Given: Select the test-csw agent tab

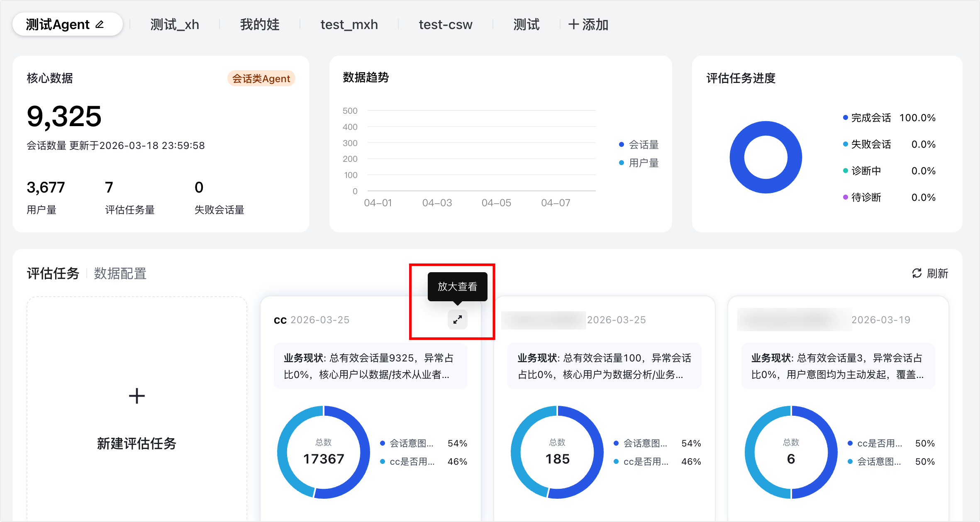Looking at the screenshot, I should tap(445, 24).
